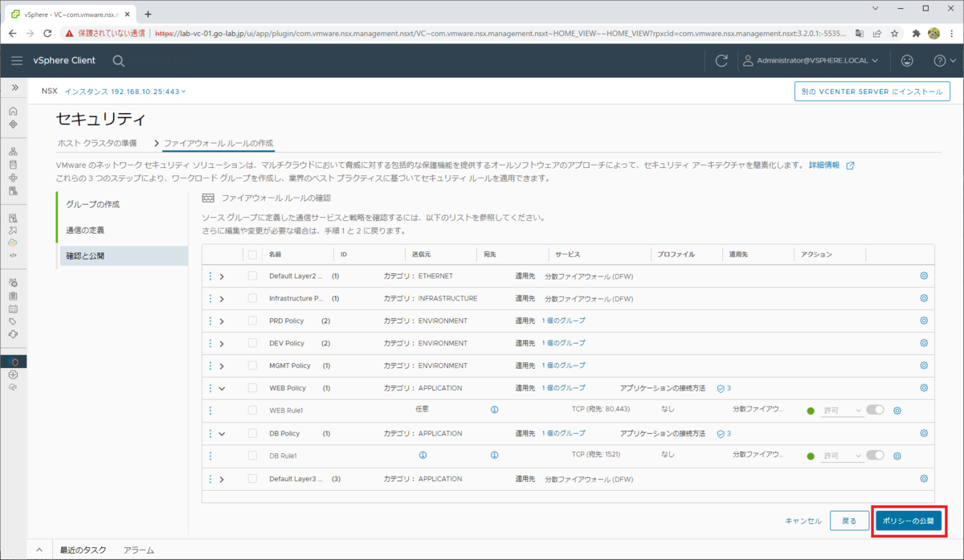964x560 pixels.
Task: Open three-dot menu for MGMT Policy row
Action: click(210, 366)
